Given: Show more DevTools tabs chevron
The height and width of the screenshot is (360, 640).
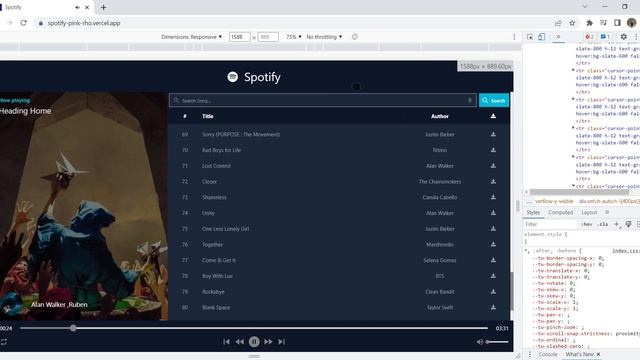Looking at the screenshot, I should click(558, 37).
